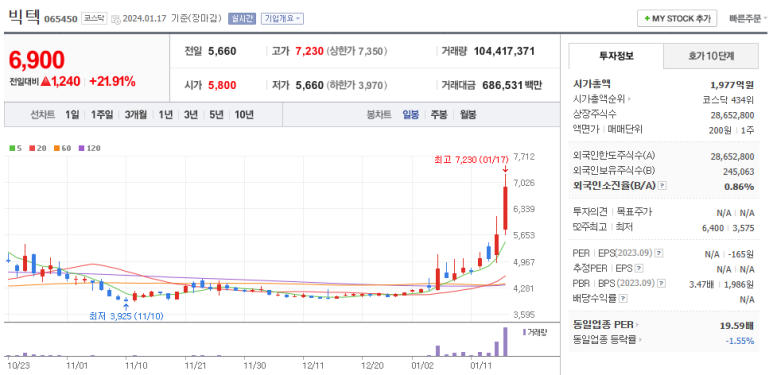Image resolution: width=773 pixels, height=375 pixels.
Task: Click the current price 6,900
Action: (36, 60)
